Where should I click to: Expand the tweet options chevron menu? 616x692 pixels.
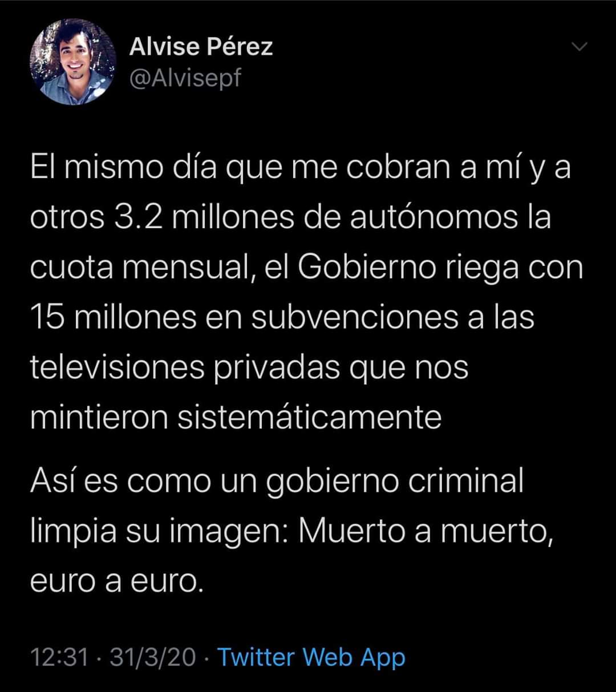[579, 48]
